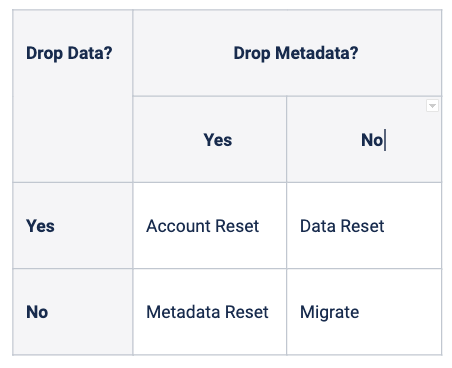Select the 'No' row header cell
The width and height of the screenshot is (452, 368).
tap(73, 312)
